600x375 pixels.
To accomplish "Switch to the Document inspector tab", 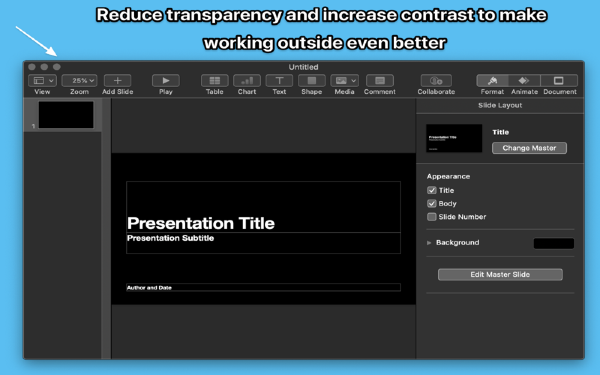I will coord(559,81).
